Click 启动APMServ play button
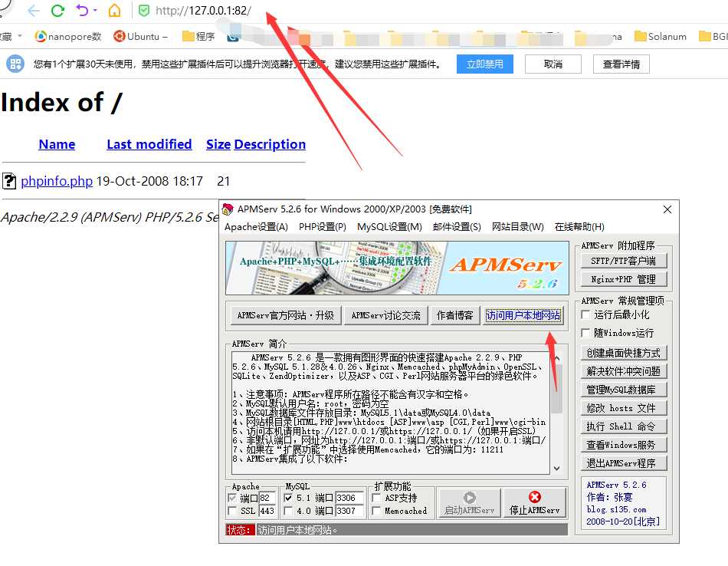Image resolution: width=728 pixels, height=566 pixels. (470, 503)
